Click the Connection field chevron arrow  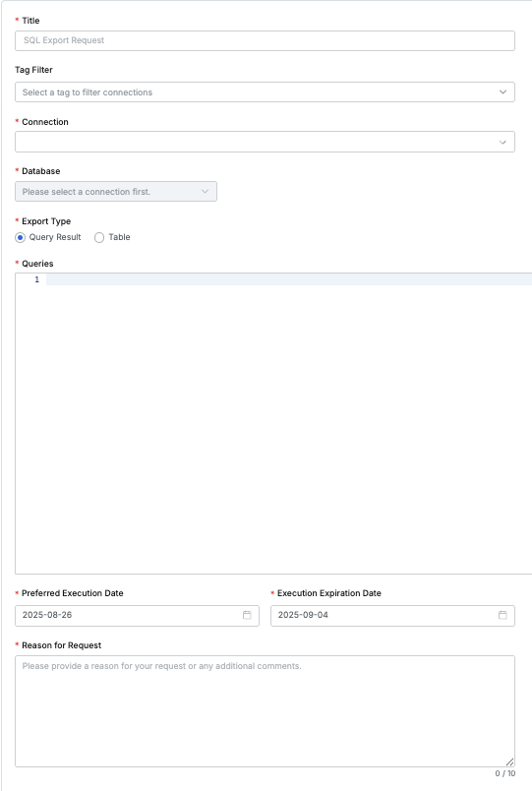tap(502, 143)
